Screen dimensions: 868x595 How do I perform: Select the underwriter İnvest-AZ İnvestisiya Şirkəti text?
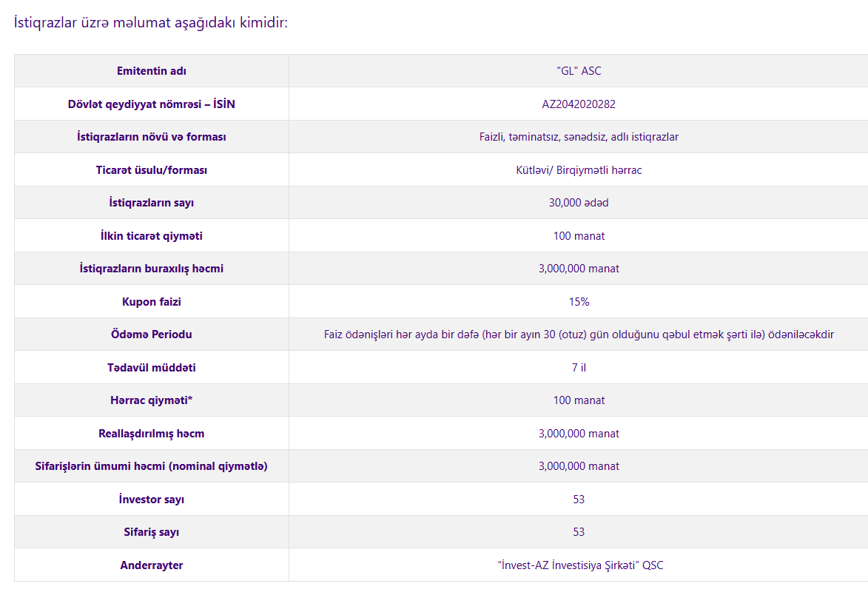(x=580, y=565)
